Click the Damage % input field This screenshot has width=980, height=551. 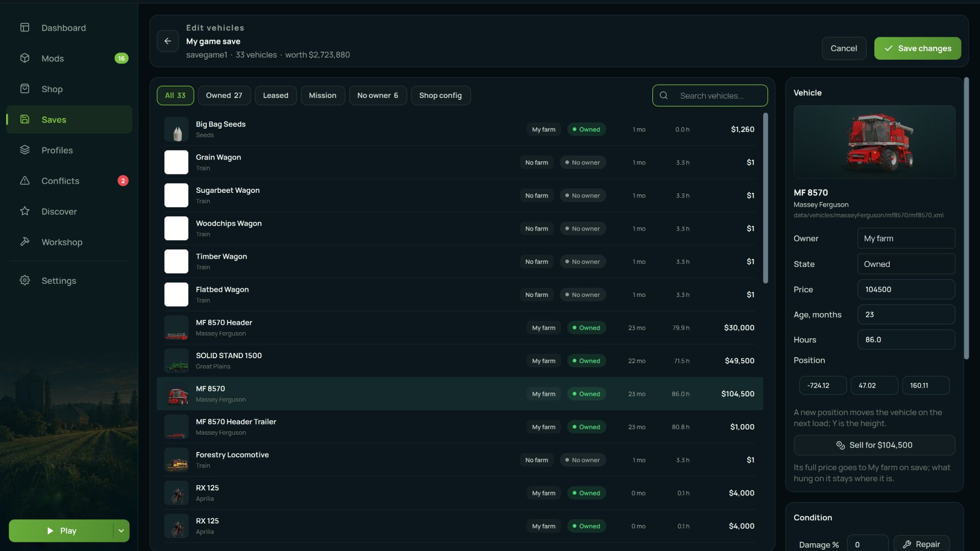point(868,544)
